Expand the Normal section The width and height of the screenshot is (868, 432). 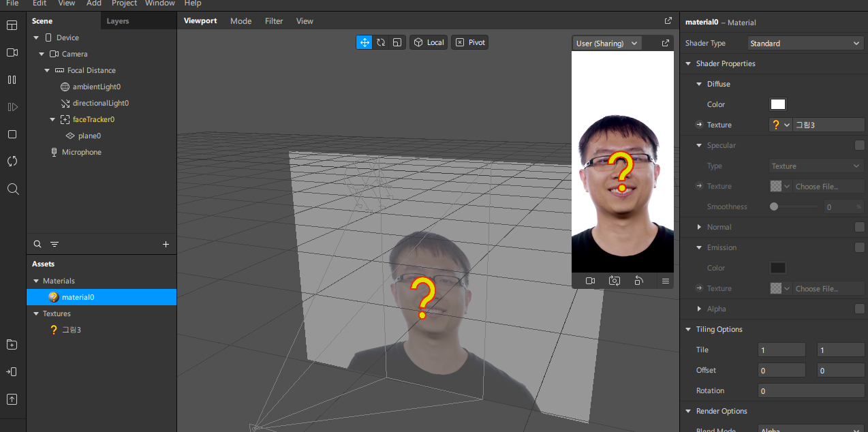coord(699,227)
